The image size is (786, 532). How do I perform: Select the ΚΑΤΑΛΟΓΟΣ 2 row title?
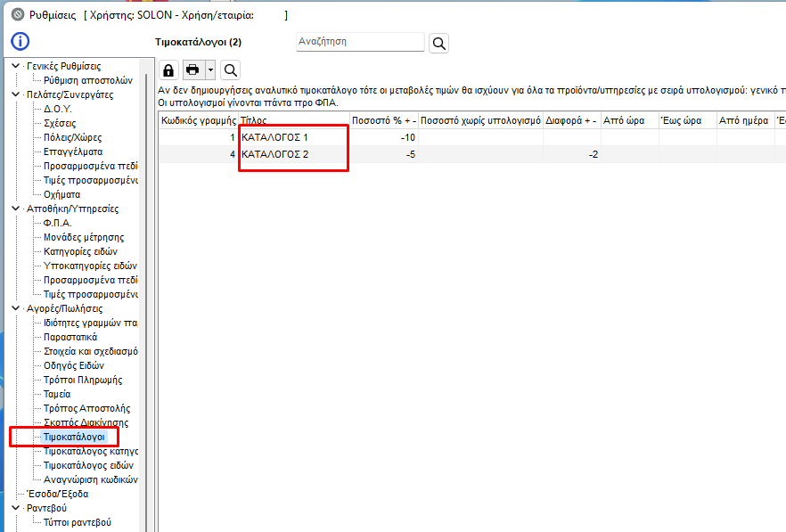coord(274,155)
